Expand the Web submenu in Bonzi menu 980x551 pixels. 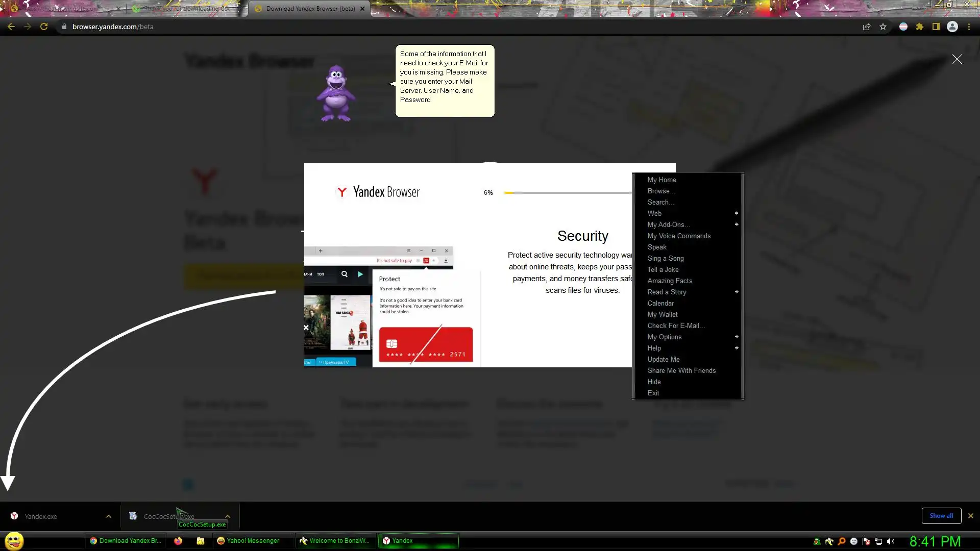736,213
